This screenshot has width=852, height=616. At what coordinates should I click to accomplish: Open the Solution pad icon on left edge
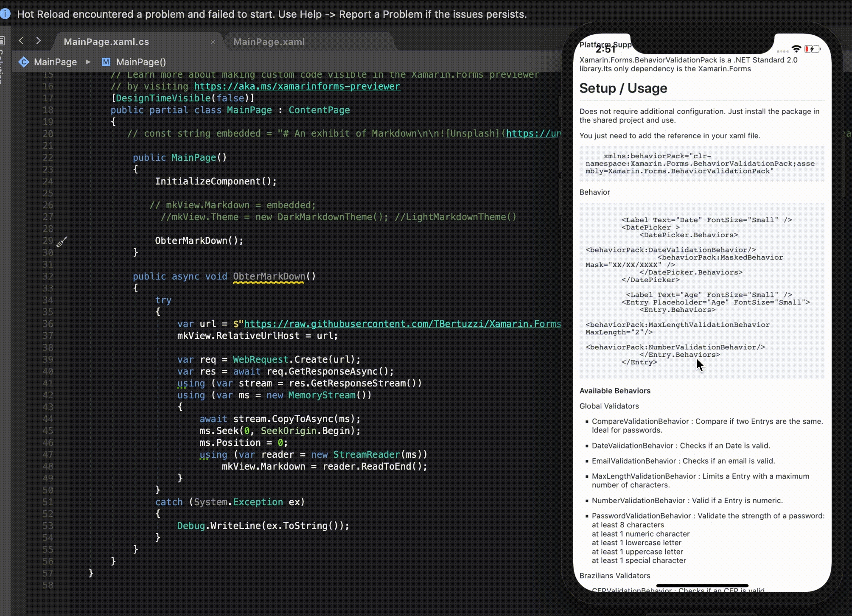[3, 41]
